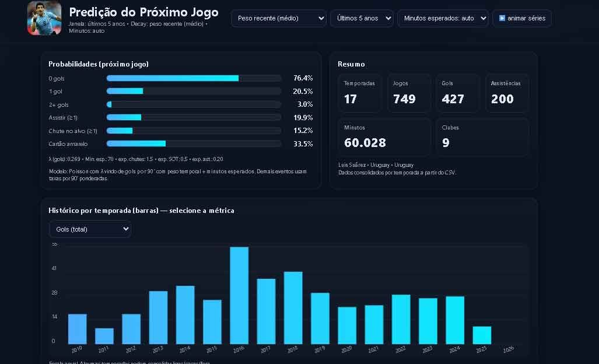Click the Temporadas card showing 17
This screenshot has height=364, width=599.
(360, 93)
